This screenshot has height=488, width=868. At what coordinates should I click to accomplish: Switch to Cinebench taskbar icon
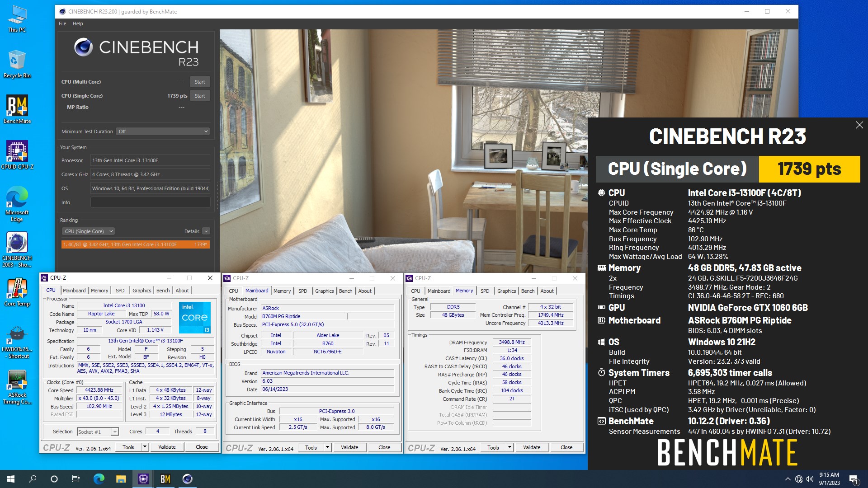pos(188,479)
